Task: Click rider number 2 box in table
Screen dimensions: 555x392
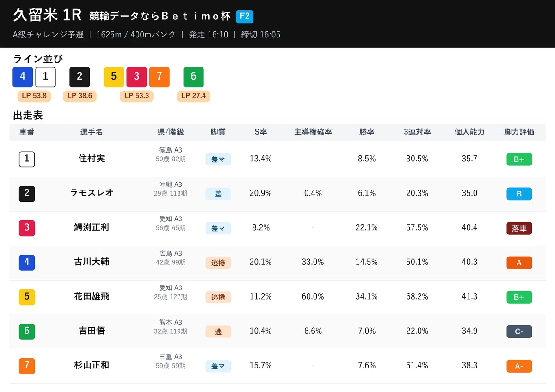Action: point(27,193)
